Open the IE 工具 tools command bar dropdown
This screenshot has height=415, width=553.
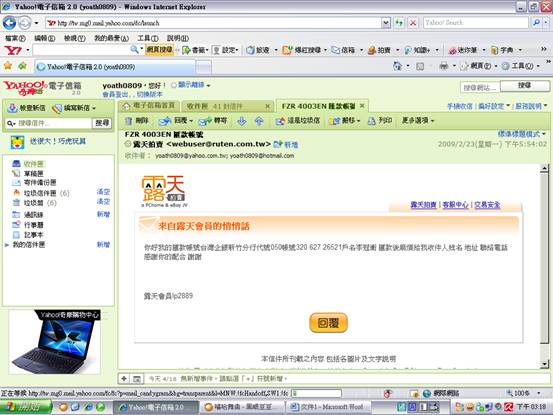click(521, 66)
